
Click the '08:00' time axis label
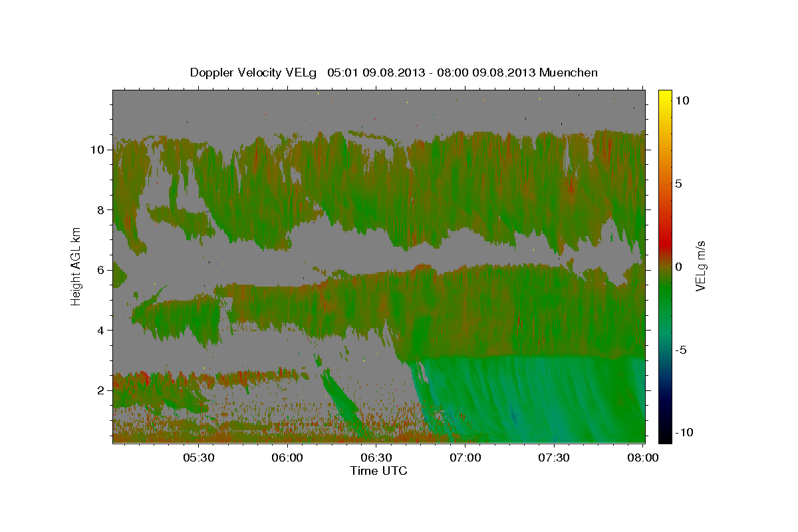point(643,458)
